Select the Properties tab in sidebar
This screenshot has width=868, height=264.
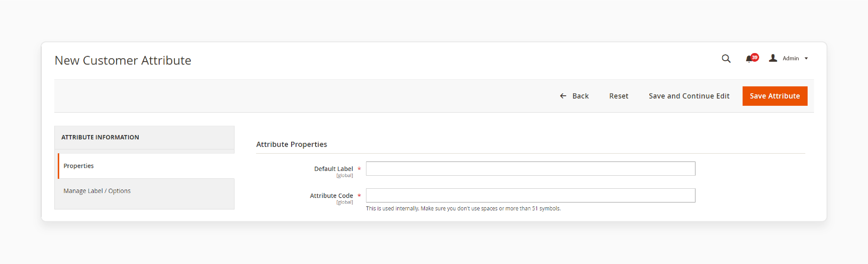click(146, 166)
